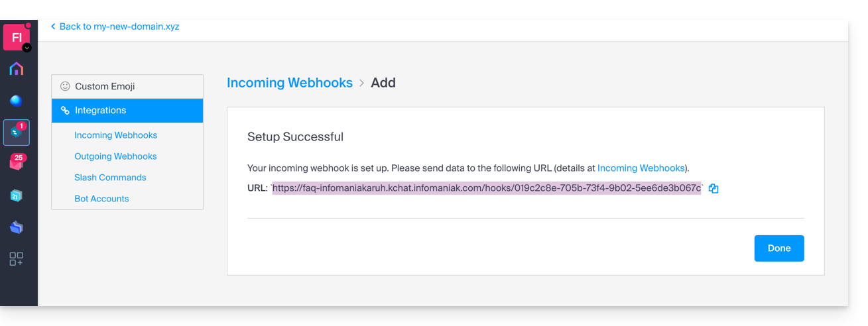Open the mail icon showing 25 unread

(17, 163)
